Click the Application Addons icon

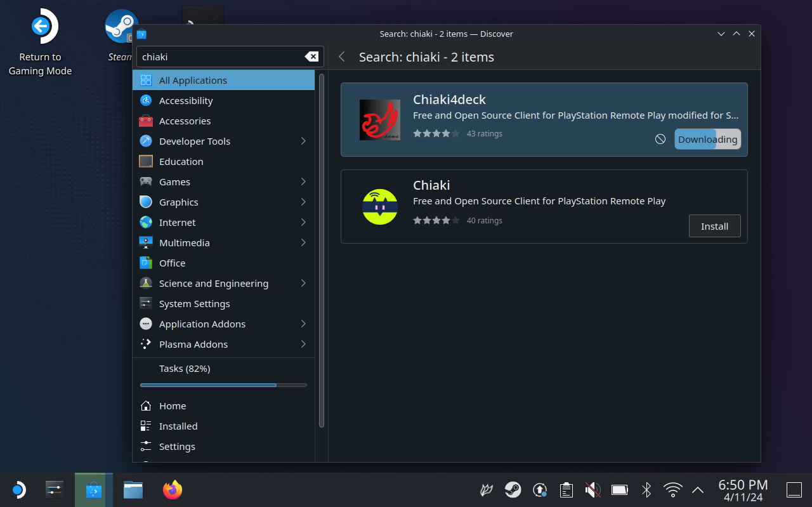point(146,324)
